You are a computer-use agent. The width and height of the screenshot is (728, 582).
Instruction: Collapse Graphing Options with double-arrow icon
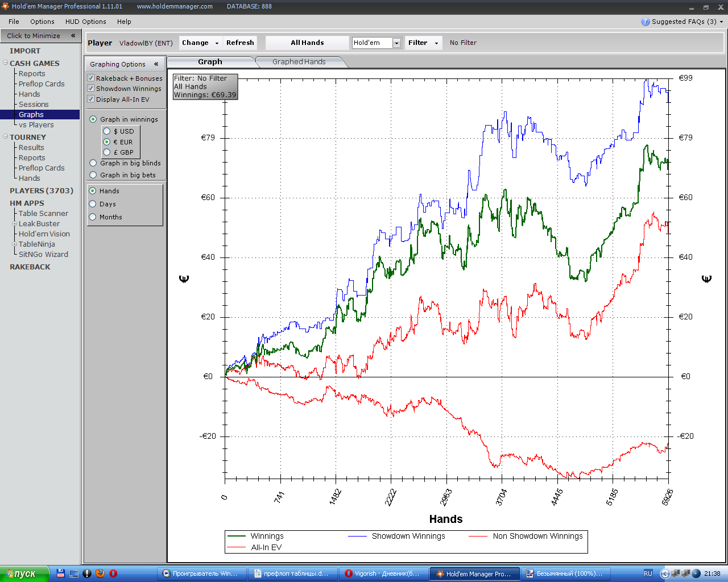point(156,64)
